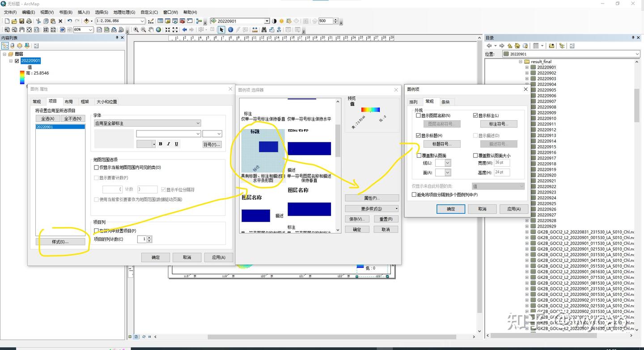Open the Catalog 位置 location dropdown
644x350 pixels.
(x=637, y=54)
